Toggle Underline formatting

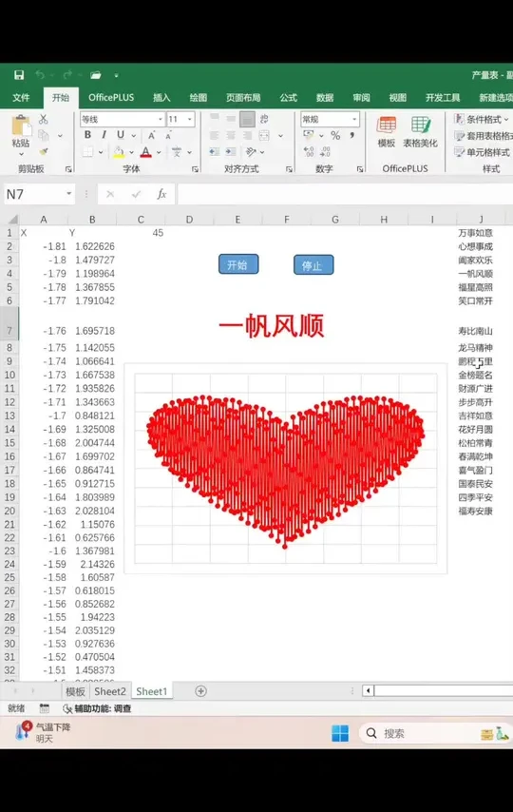click(x=121, y=135)
